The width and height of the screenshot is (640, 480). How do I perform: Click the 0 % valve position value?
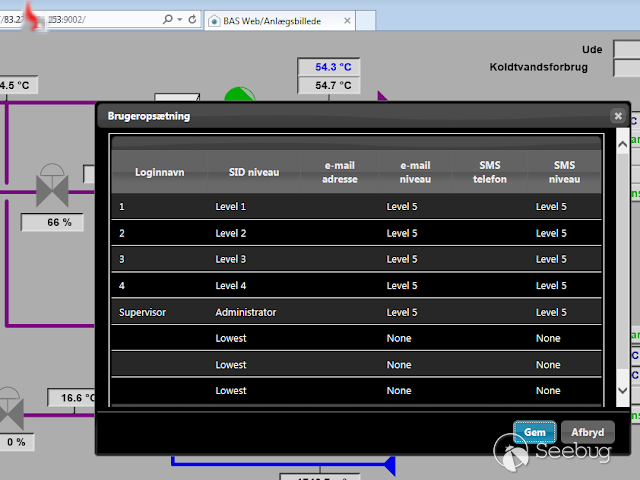coord(16,442)
